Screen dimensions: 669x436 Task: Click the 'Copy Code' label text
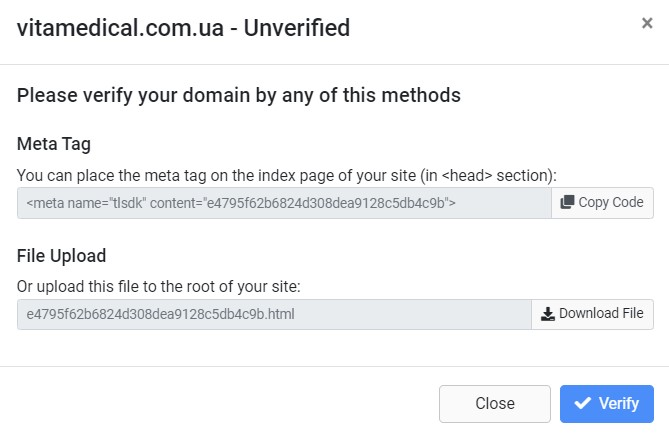[x=611, y=203]
